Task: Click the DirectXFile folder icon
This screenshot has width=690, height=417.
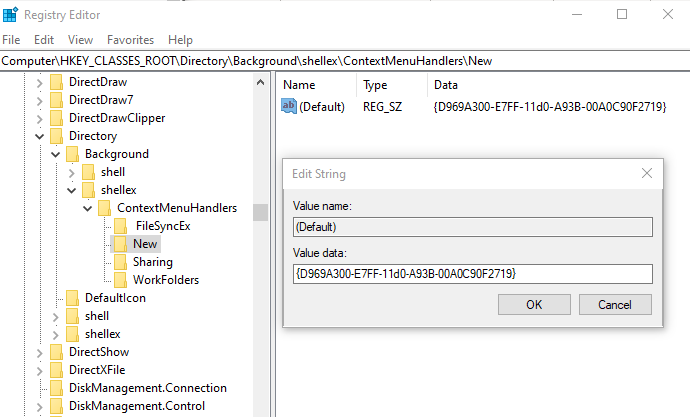Action: [56, 370]
